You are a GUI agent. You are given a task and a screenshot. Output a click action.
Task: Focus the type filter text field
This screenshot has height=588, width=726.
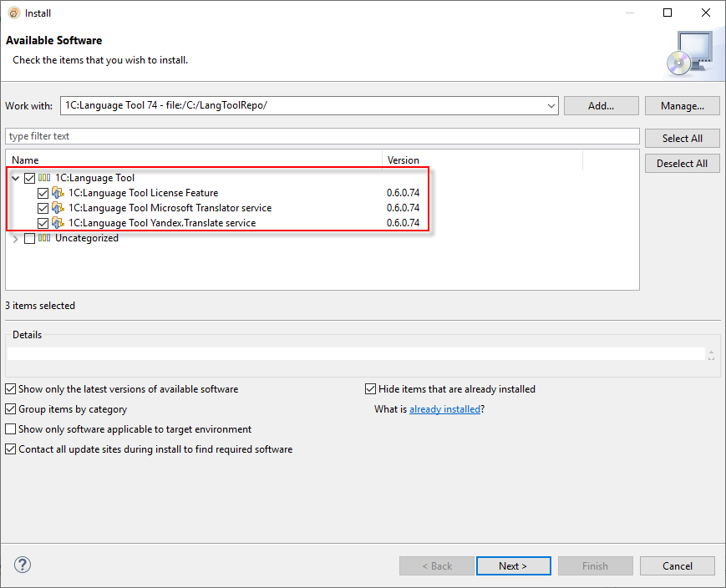coord(322,136)
